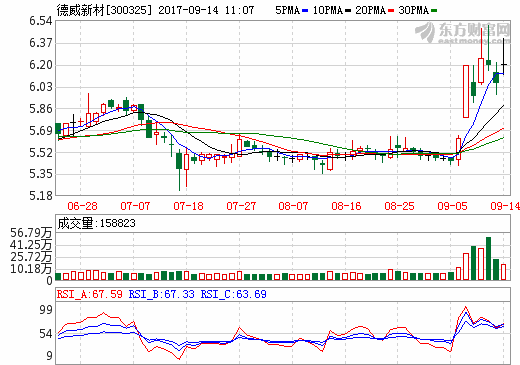Click the stock title 德威新材[300325]
Viewport: 520px width, 365px height.
[x=104, y=10]
